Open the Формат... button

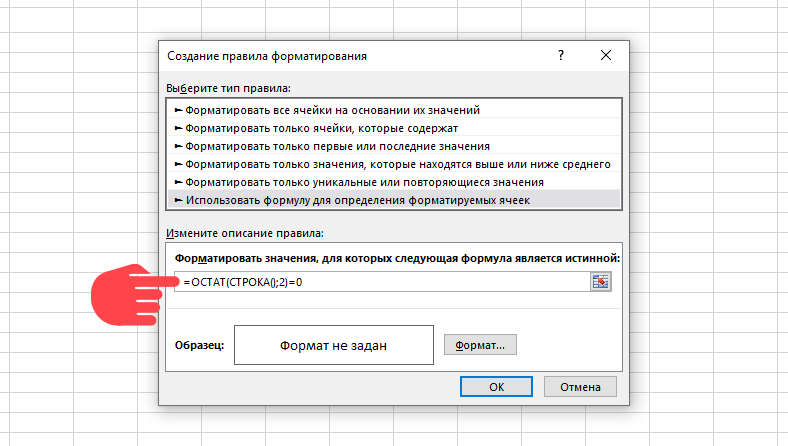tap(480, 345)
